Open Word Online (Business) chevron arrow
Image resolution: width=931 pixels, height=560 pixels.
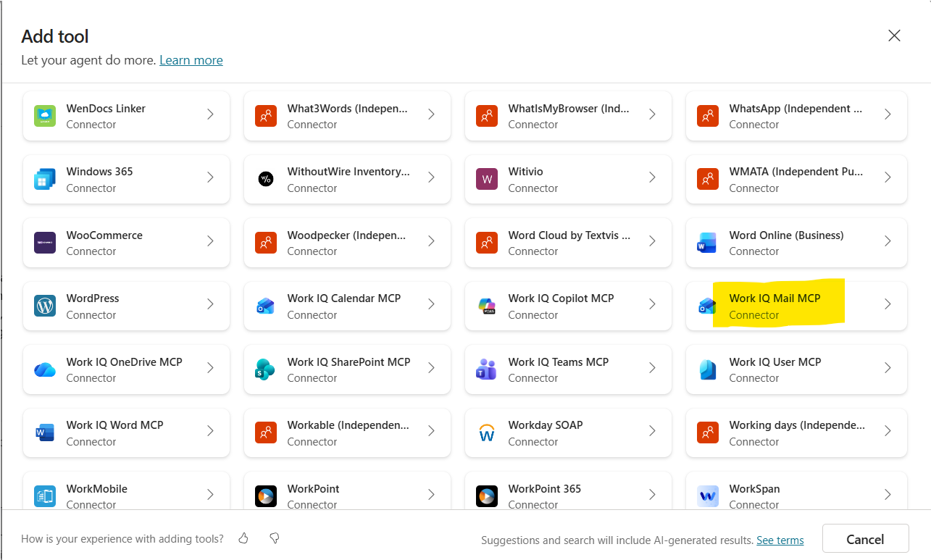[888, 241]
